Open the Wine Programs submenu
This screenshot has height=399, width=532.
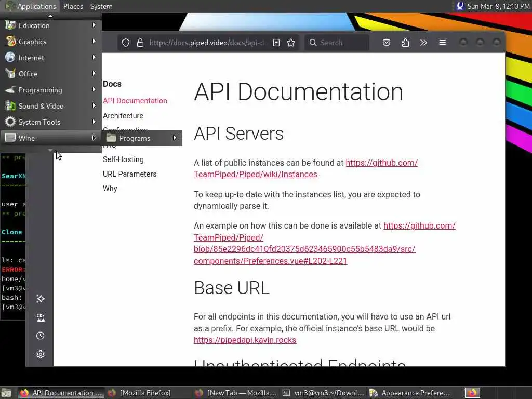click(x=142, y=138)
